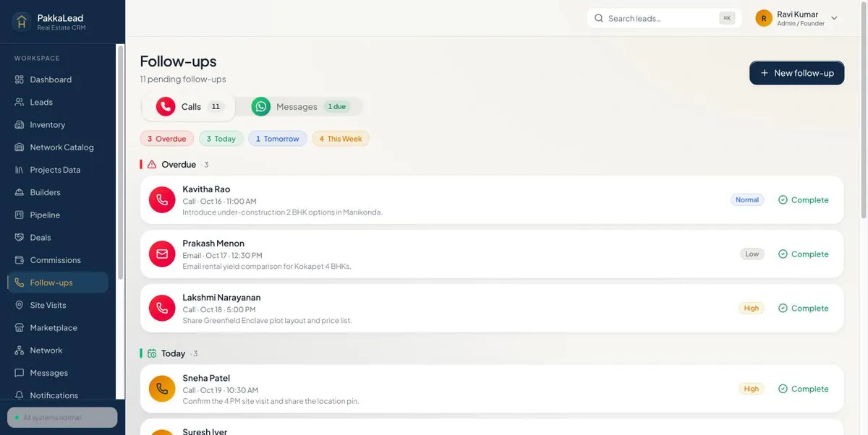This screenshot has width=868, height=435.
Task: Click 'Confirm the 4 PM site visit' note
Action: click(x=271, y=401)
